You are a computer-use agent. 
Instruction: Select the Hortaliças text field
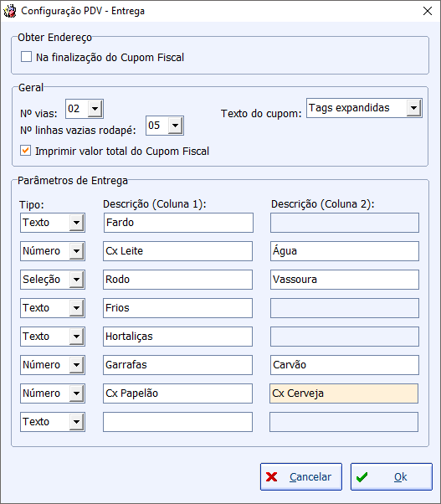click(177, 337)
